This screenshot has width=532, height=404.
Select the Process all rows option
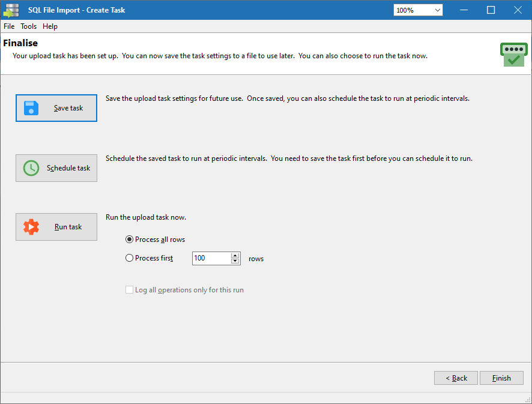coord(130,240)
